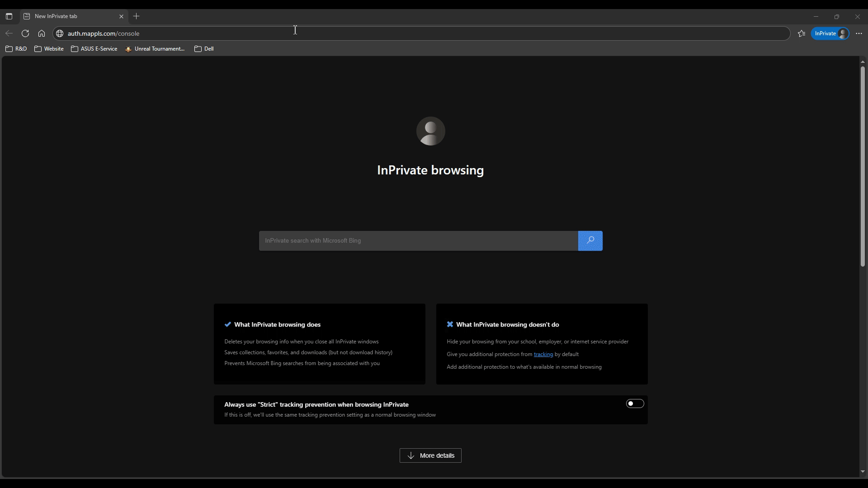Refresh the current page

pyautogui.click(x=25, y=33)
